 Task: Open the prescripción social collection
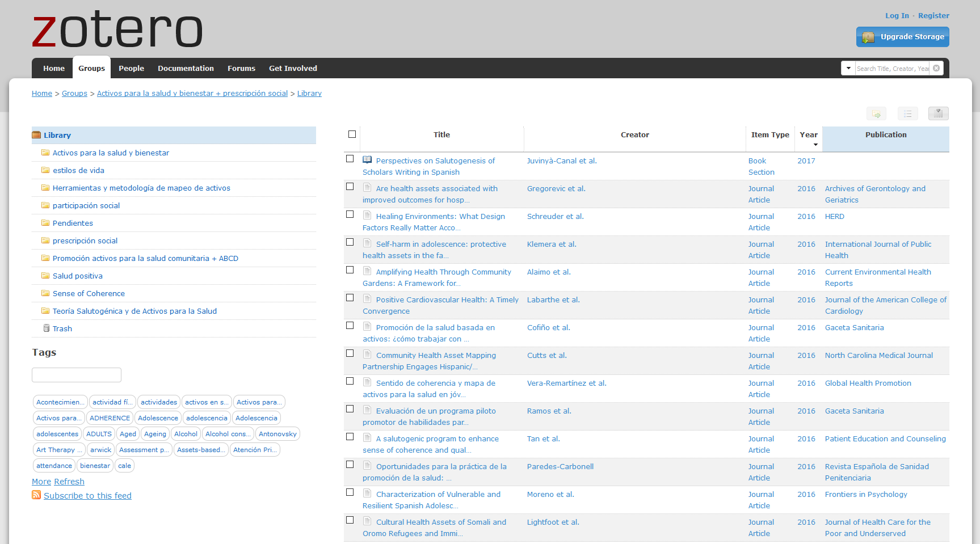pos(85,241)
